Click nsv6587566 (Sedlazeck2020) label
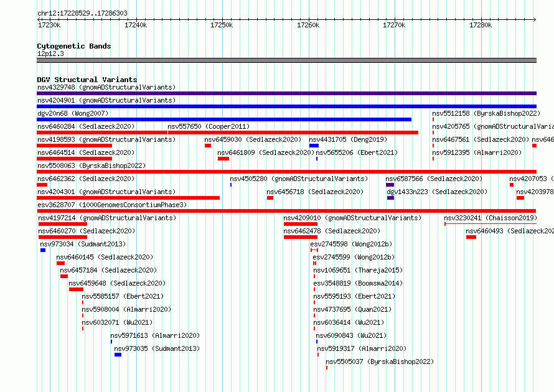This screenshot has height=392, width=554. click(x=434, y=179)
